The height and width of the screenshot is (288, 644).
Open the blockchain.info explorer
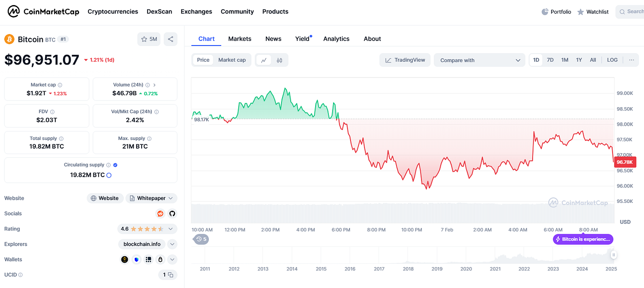pos(142,244)
